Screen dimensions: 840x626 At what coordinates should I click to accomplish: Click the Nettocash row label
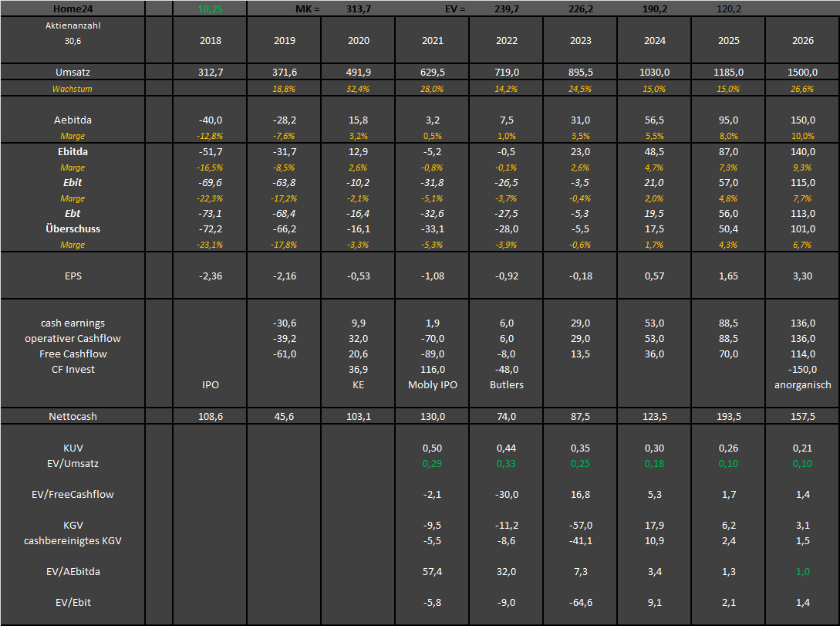click(x=73, y=417)
